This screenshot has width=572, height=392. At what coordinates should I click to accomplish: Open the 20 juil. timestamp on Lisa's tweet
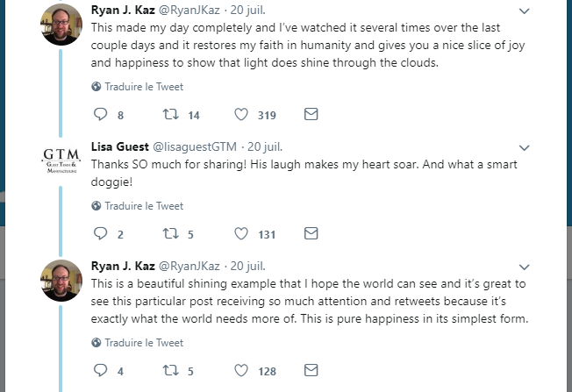click(265, 146)
